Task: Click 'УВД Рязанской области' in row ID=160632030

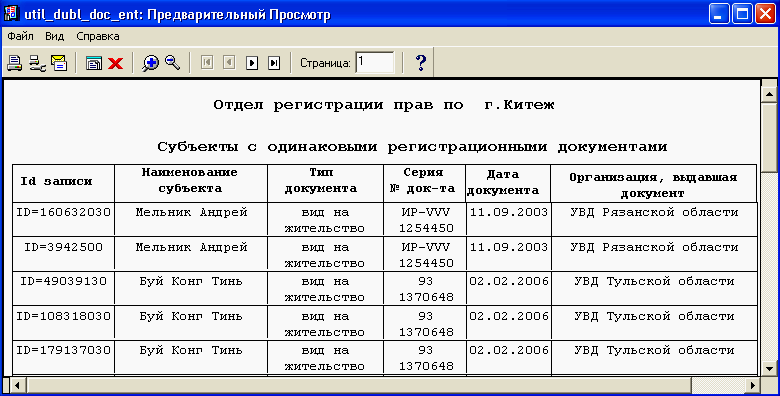Action: (x=654, y=212)
